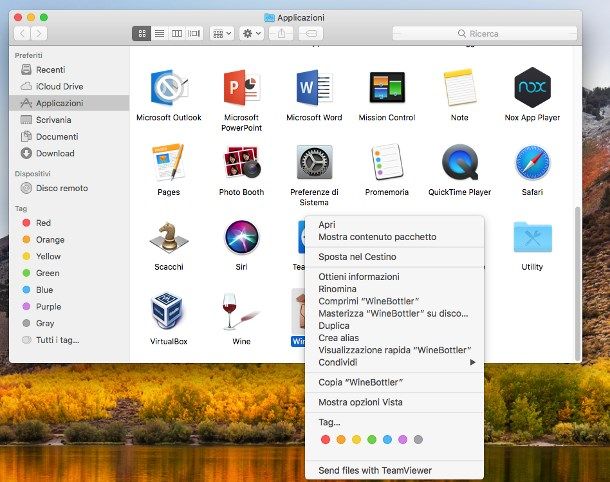Viewport: 610px width, 482px height.
Task: Choose Masterizza "WineBottler" su disco
Action: [394, 313]
